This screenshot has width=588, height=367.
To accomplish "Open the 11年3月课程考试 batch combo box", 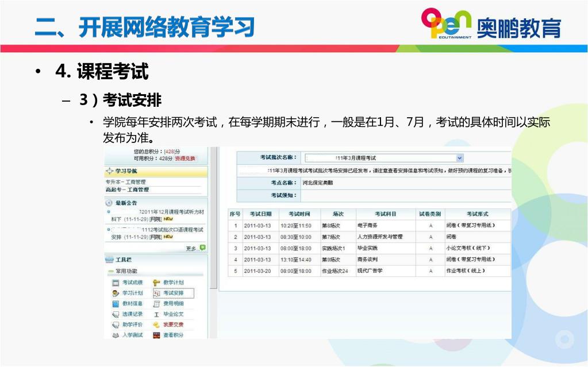I will [385, 158].
